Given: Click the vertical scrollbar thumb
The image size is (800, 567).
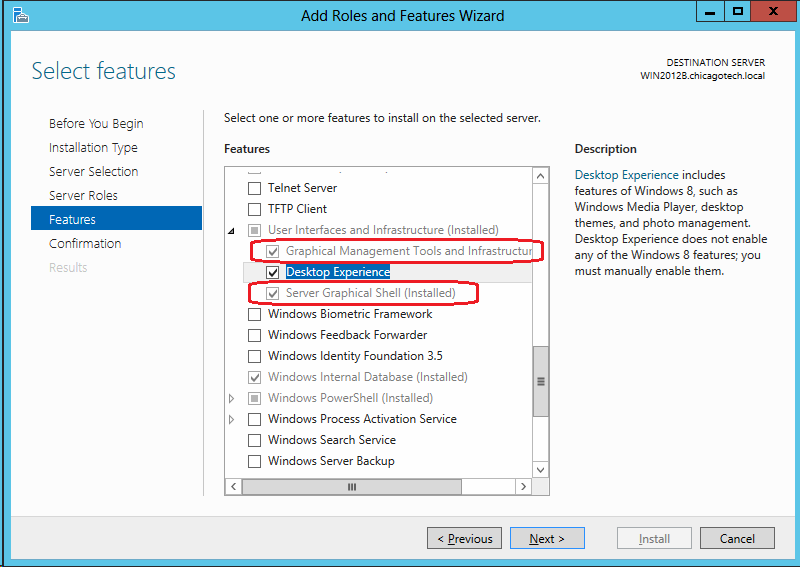Looking at the screenshot, I should tap(541, 380).
